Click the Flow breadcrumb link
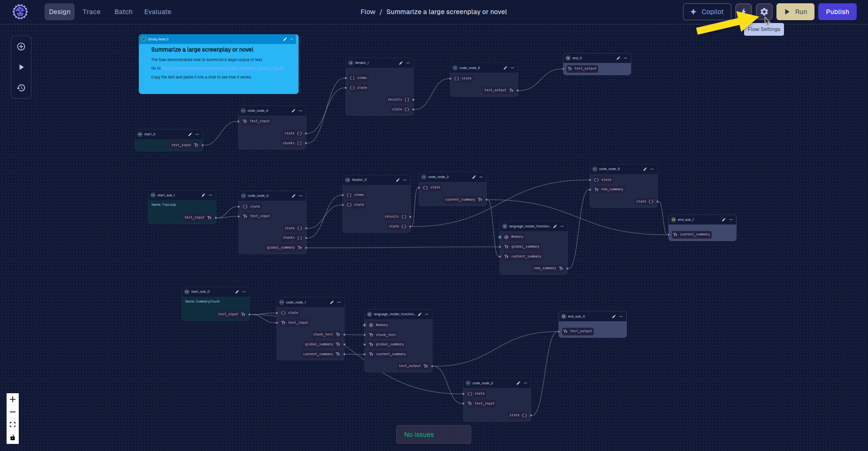 coord(368,12)
